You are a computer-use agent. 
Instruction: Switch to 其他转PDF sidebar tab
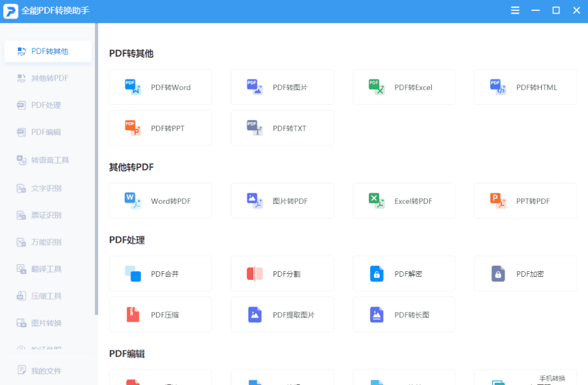[x=48, y=78]
